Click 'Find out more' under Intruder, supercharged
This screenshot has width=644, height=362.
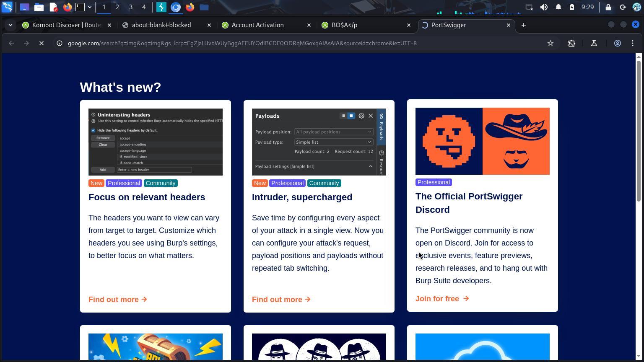pyautogui.click(x=281, y=300)
